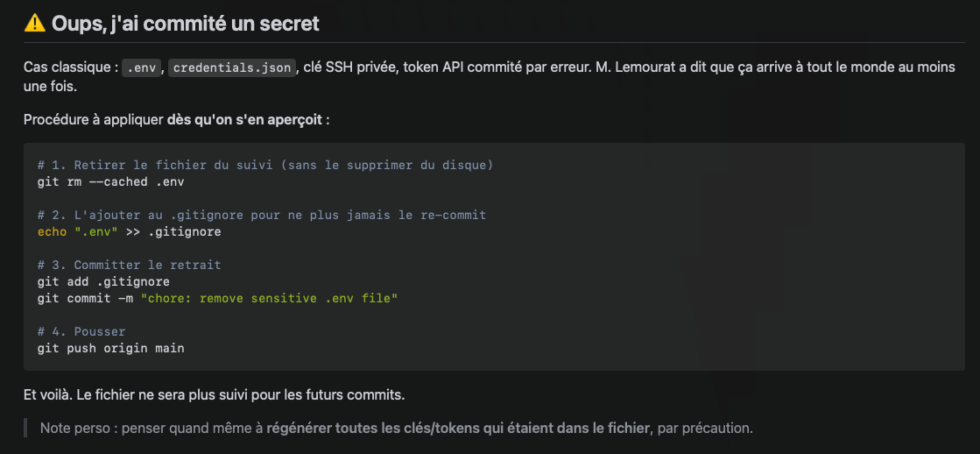Screen dimensions: 980x454
Task: Click the warning triangle emoji in heading
Action: [34, 23]
